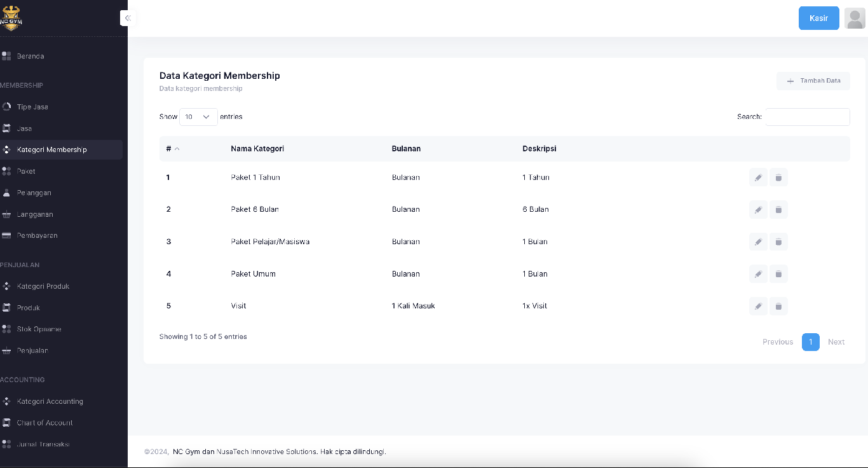
Task: Click the user avatar profile icon
Action: (x=855, y=18)
